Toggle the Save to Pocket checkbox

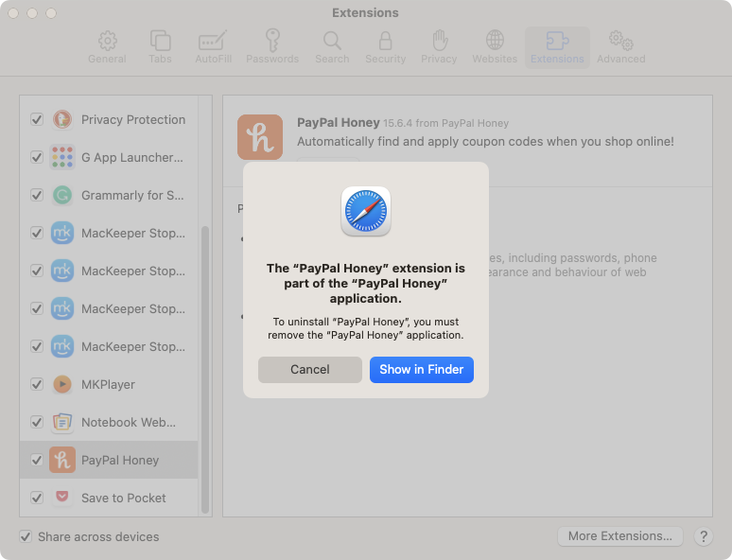(37, 498)
